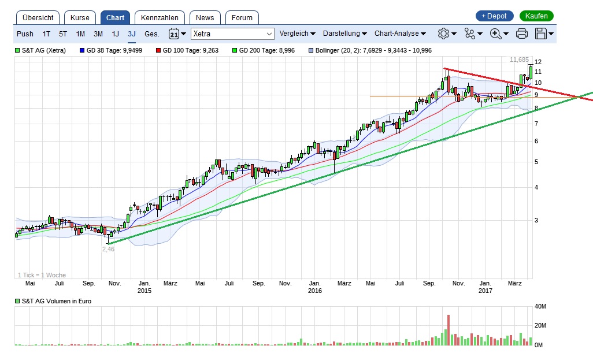Click 'GD 38 Tage: 9,9499' legend text
Screen dimensions: 593x364
114,50
